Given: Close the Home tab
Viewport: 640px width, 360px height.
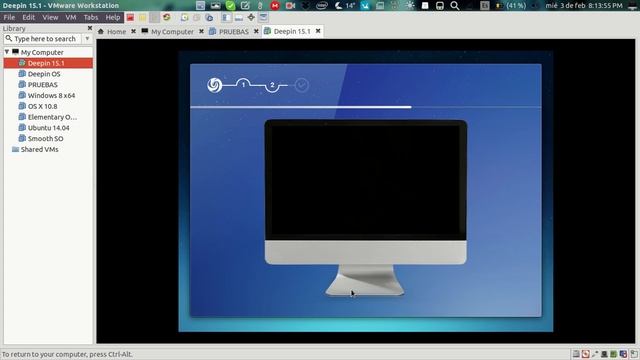Looking at the screenshot, I should tap(133, 31).
